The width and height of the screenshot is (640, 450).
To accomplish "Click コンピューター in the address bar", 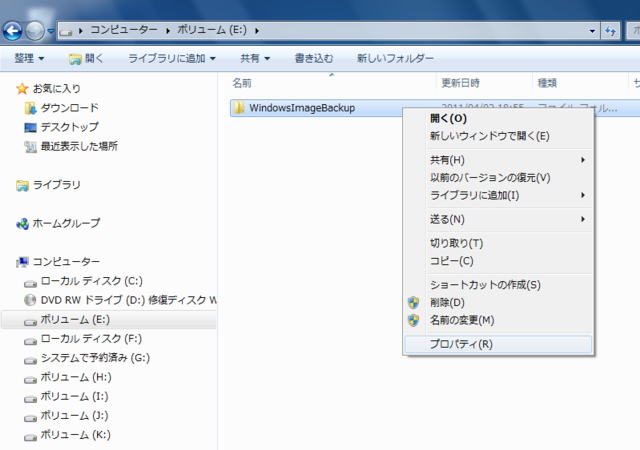I will coord(124,30).
